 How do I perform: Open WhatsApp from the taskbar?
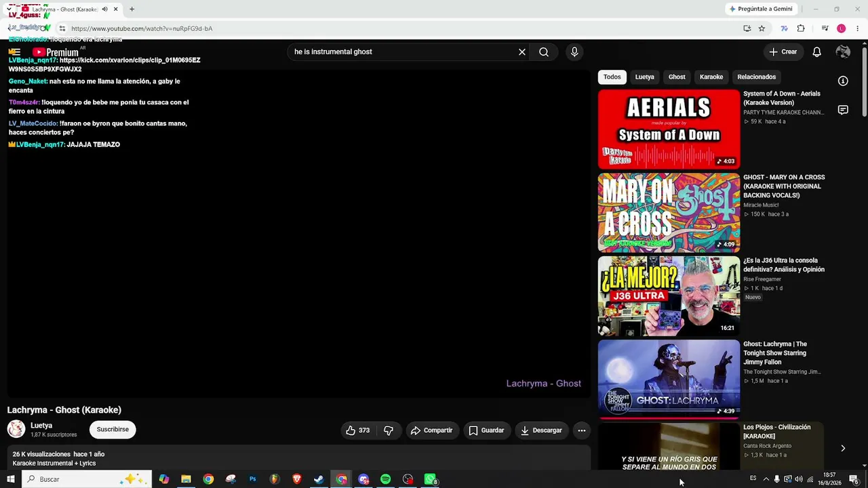pyautogui.click(x=430, y=479)
